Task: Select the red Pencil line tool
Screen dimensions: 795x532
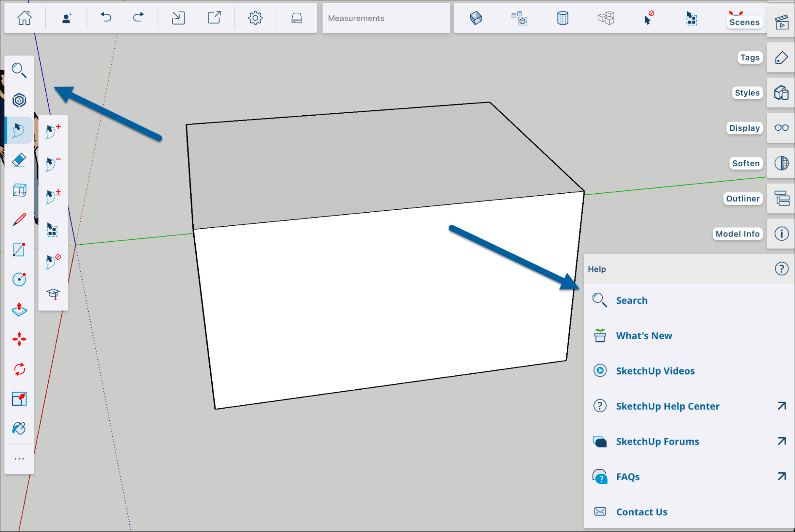Action: tap(19, 219)
